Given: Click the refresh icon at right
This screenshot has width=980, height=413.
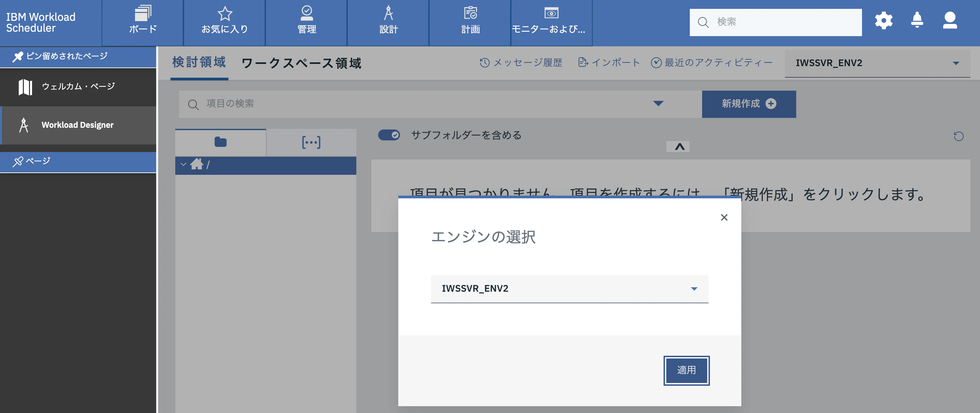Looking at the screenshot, I should click(958, 136).
